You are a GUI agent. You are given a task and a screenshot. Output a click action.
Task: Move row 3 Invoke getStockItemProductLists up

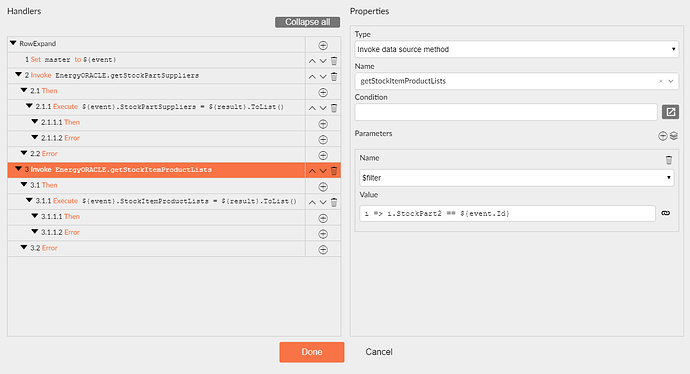point(312,171)
